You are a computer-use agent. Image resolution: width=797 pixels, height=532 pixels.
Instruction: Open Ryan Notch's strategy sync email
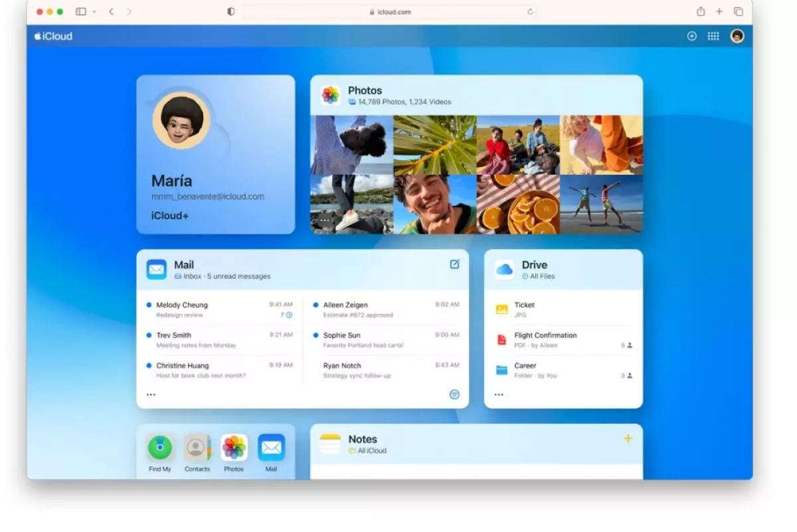tap(386, 370)
